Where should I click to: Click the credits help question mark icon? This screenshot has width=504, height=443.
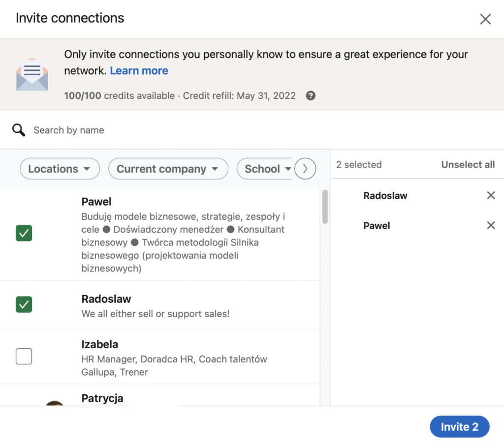click(x=311, y=95)
